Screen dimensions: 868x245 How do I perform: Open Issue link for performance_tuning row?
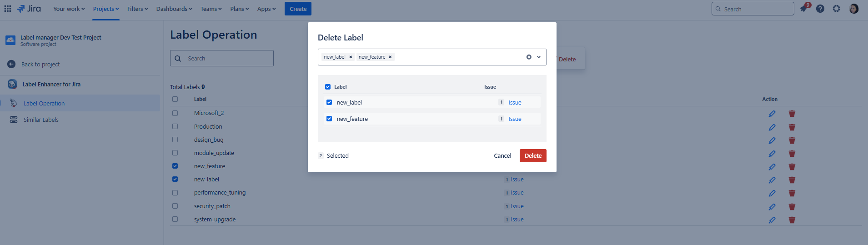pyautogui.click(x=517, y=193)
